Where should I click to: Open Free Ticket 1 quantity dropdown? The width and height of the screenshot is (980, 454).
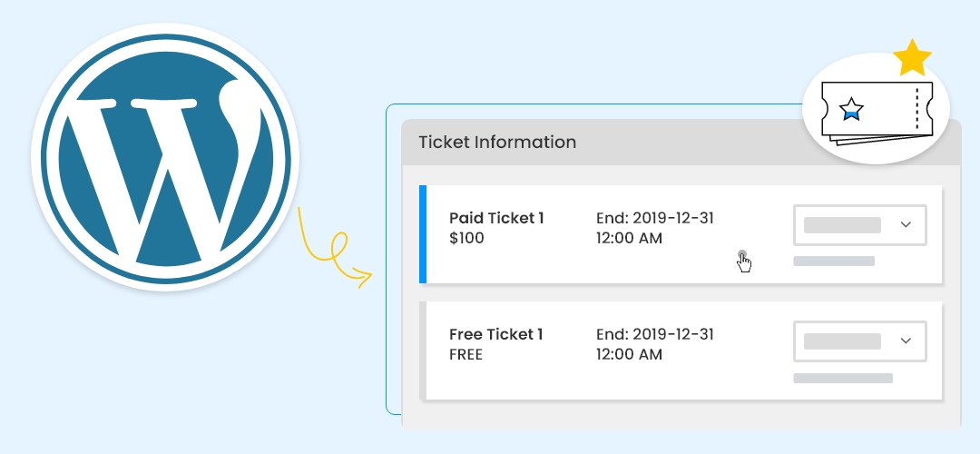click(x=859, y=340)
